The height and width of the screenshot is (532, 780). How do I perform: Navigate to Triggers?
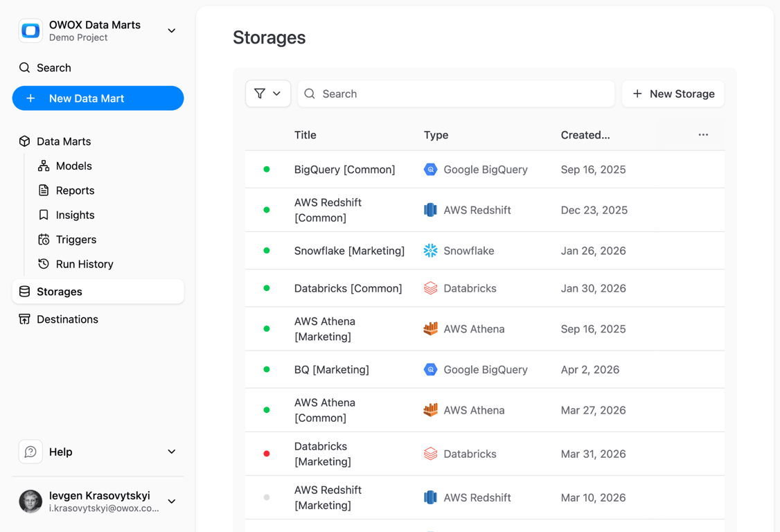pos(76,240)
